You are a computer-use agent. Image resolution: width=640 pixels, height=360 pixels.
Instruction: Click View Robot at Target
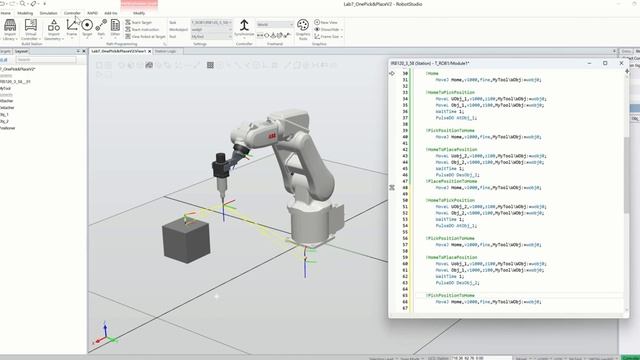pyautogui.click(x=145, y=36)
